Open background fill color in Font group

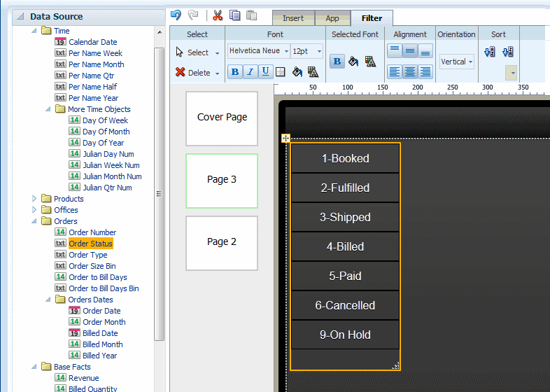pos(297,72)
